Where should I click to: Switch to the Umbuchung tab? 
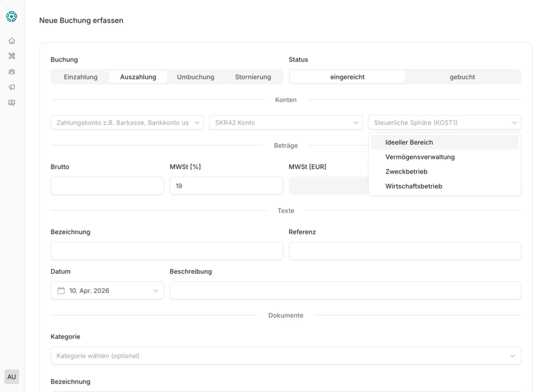pos(196,77)
